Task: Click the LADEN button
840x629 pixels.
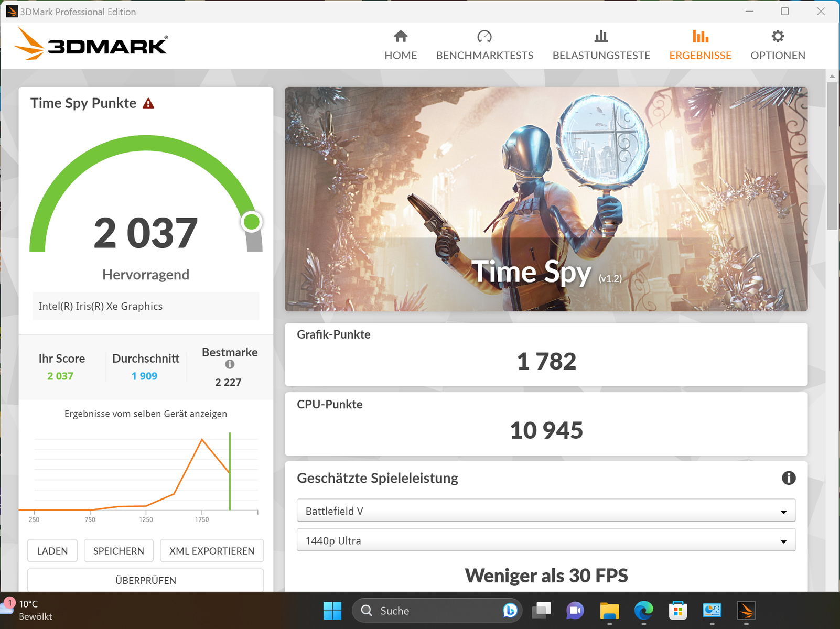Action: coord(52,551)
